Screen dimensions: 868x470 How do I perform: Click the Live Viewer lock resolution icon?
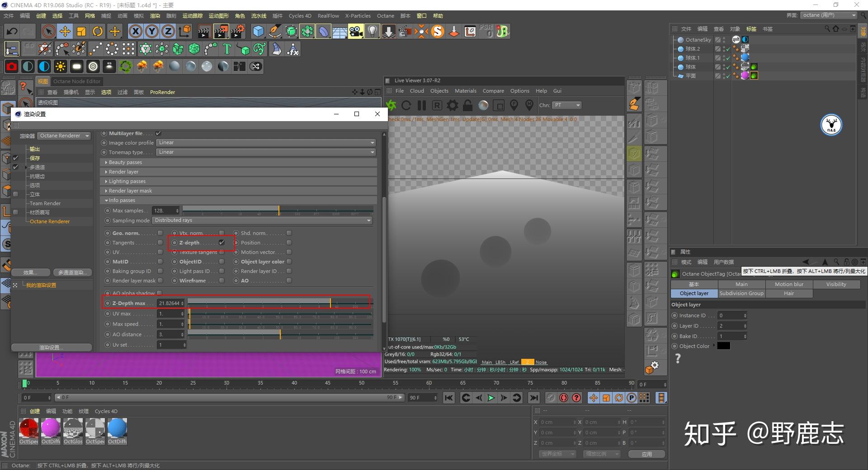pyautogui.click(x=467, y=106)
